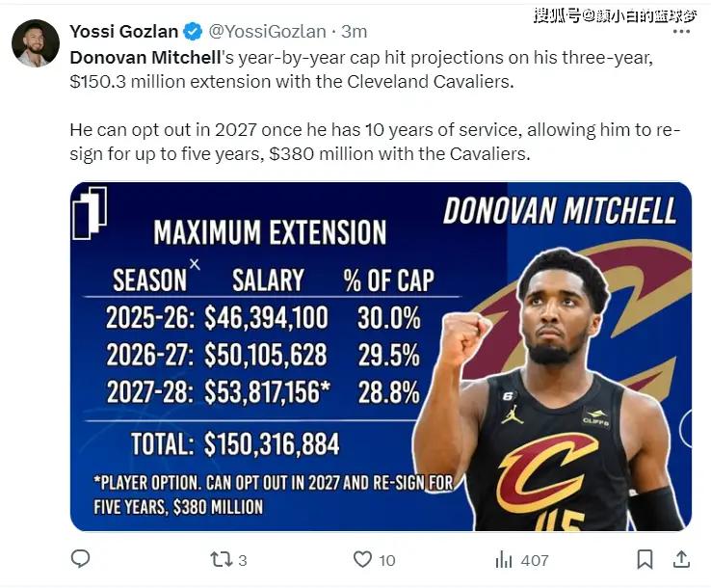711x588 pixels.
Task: Like the tweet with the heart icon
Action: (362, 559)
